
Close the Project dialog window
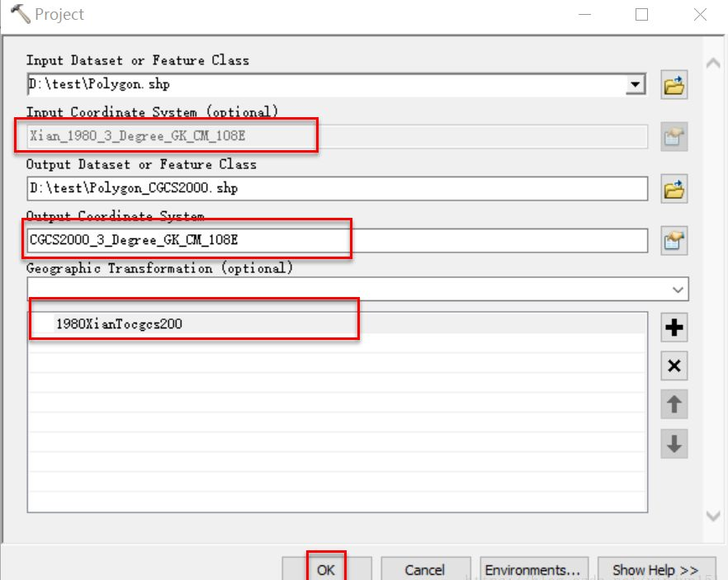(700, 14)
